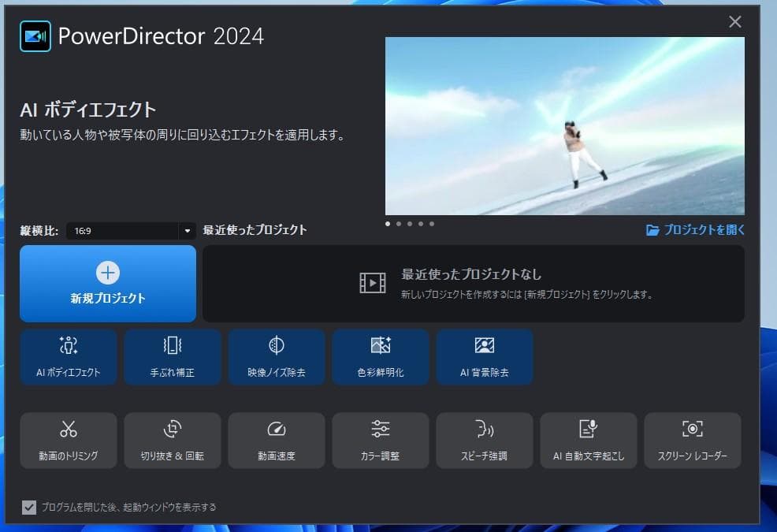Open the 動画速度 speed tool
Viewport: 777px width, 532px height.
(x=277, y=440)
